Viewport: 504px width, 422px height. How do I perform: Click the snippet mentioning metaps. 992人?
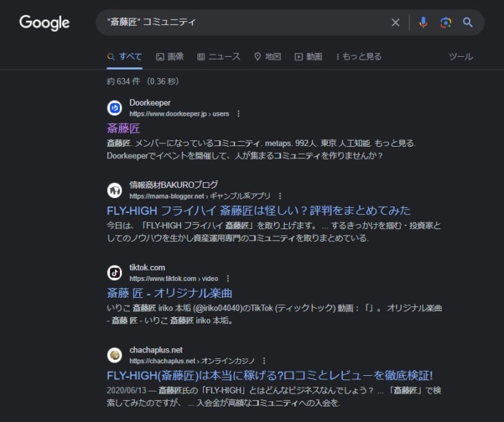pos(261,150)
